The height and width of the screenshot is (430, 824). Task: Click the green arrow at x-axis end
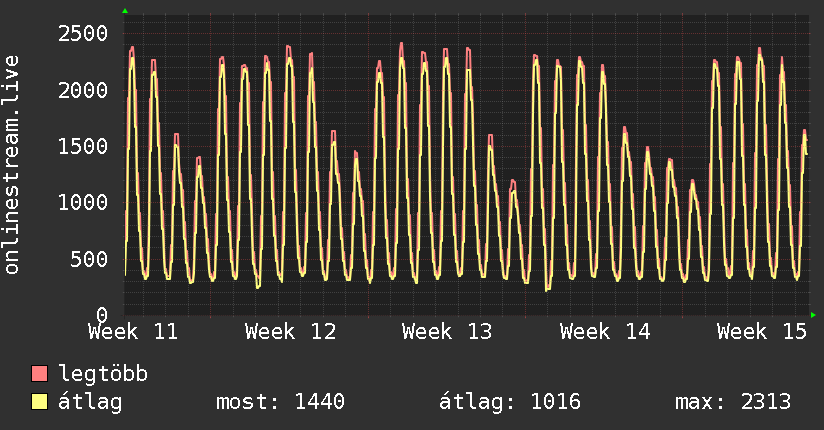[x=813, y=315]
